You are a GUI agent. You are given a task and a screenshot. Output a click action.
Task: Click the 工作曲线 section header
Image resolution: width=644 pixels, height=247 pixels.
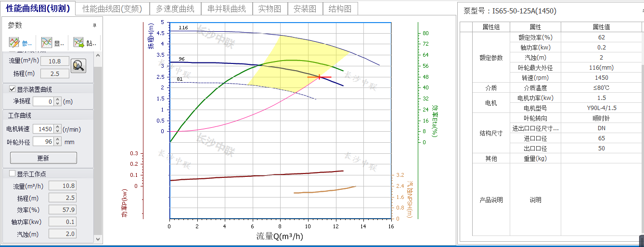(48, 115)
